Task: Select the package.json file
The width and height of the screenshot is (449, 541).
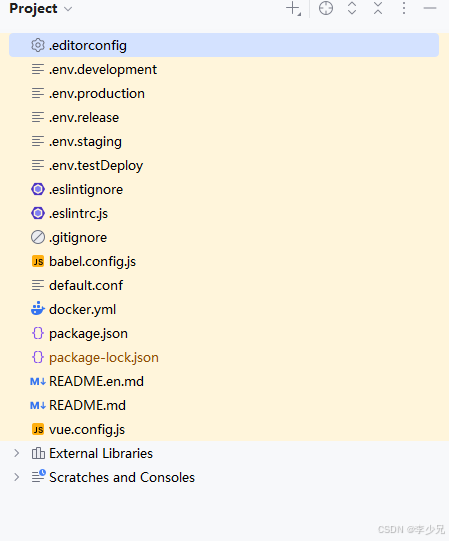Action: click(224, 333)
